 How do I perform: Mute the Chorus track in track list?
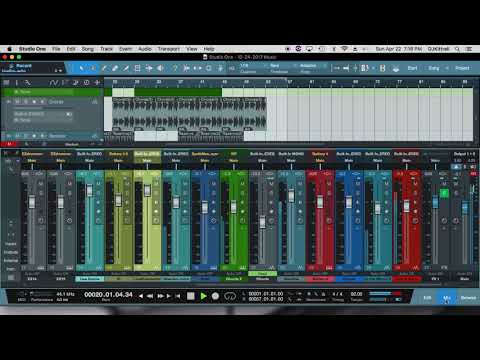click(x=18, y=101)
